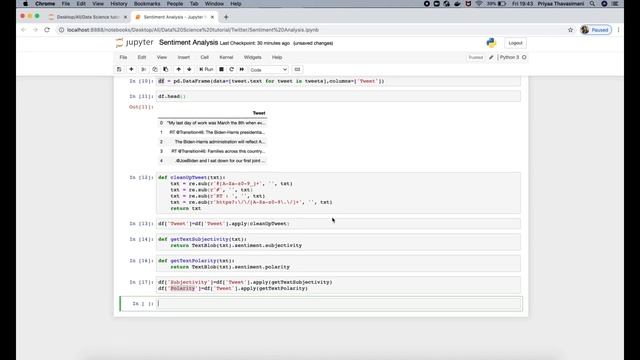Click the Tweet column header in output
640x360 pixels.
[x=259, y=113]
